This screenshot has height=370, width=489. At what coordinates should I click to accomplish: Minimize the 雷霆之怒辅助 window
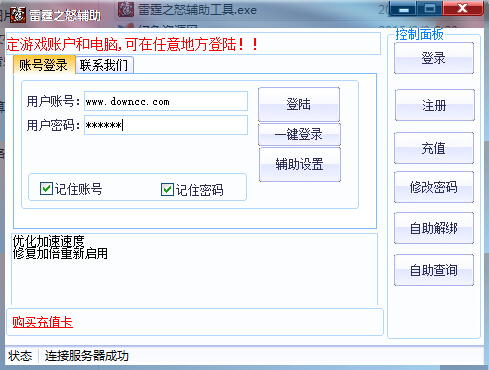404,8
